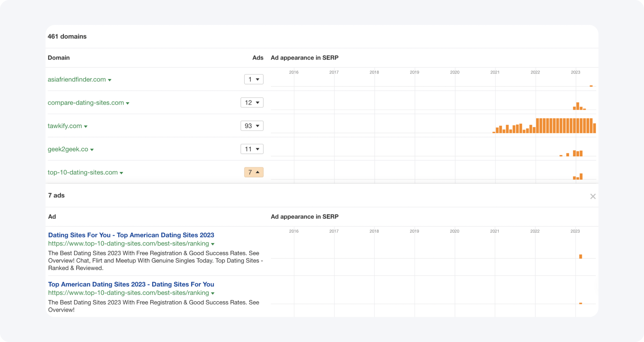
Task: Open arrow menu next to geek2geek.co
Action: (x=92, y=150)
